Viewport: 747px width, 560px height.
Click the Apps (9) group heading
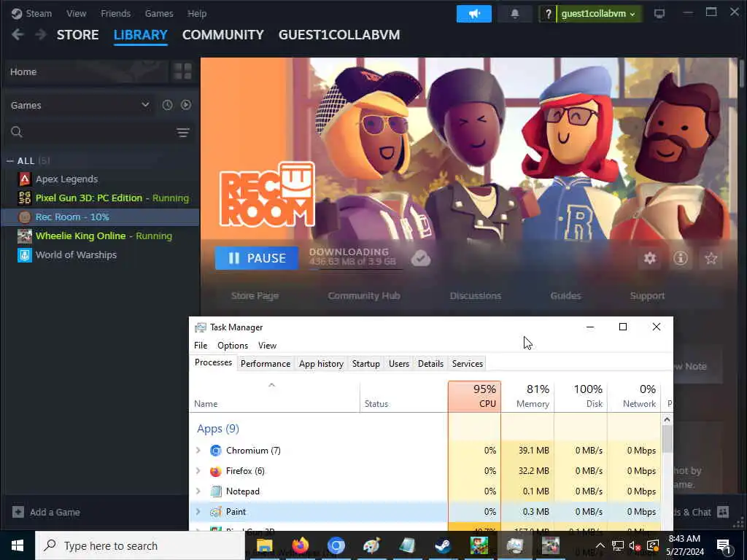point(217,429)
